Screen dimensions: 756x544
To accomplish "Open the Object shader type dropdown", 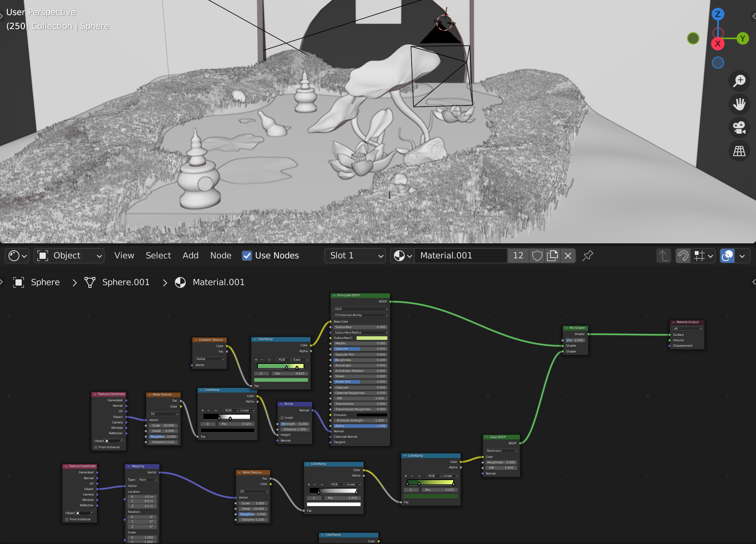I will (x=69, y=256).
